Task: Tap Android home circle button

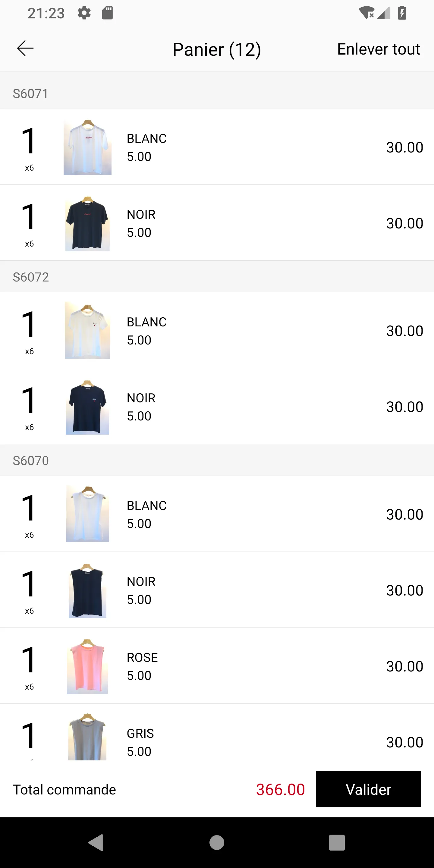Action: (217, 843)
